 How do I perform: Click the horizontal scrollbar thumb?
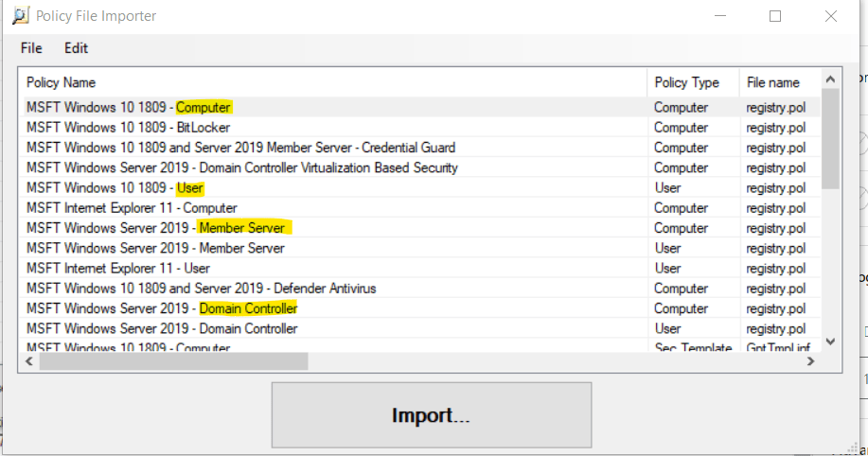pyautogui.click(x=173, y=360)
